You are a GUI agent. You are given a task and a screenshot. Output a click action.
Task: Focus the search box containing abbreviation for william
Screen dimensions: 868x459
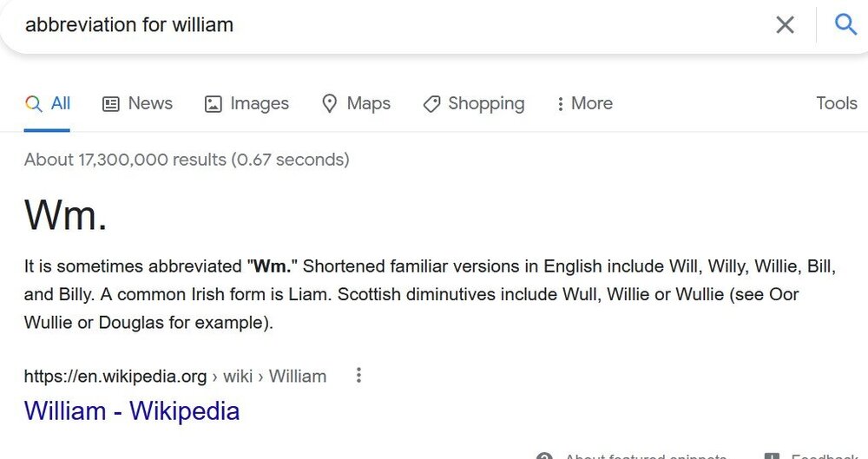347,24
